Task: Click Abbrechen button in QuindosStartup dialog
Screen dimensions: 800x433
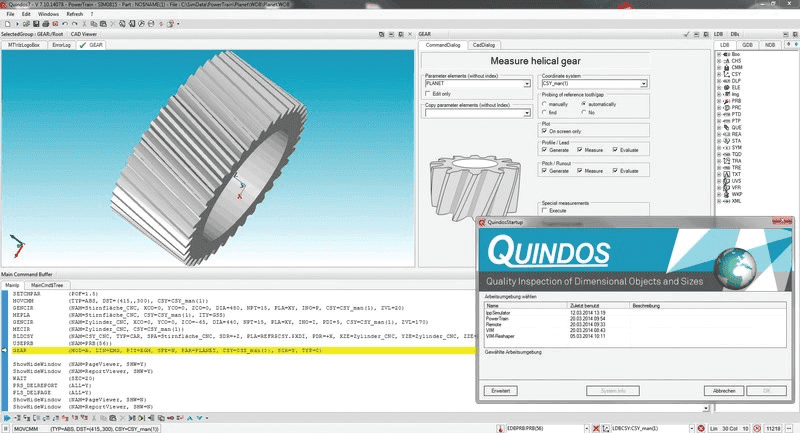Action: (724, 391)
